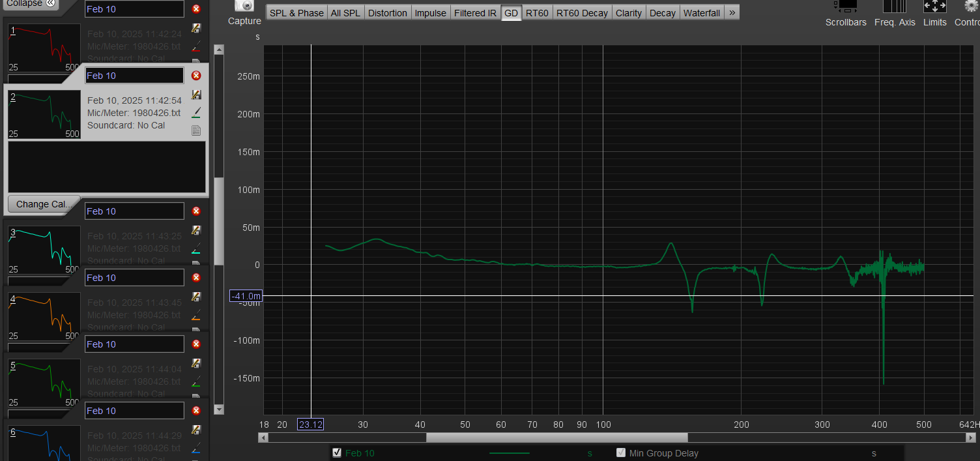980x461 pixels.
Task: Click the 'Soundcard: No Cal' text of measurement 2
Action: (126, 125)
